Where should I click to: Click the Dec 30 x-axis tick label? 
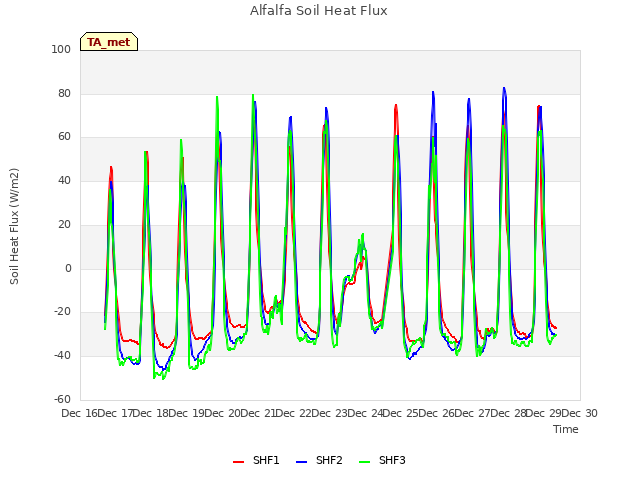point(580,413)
